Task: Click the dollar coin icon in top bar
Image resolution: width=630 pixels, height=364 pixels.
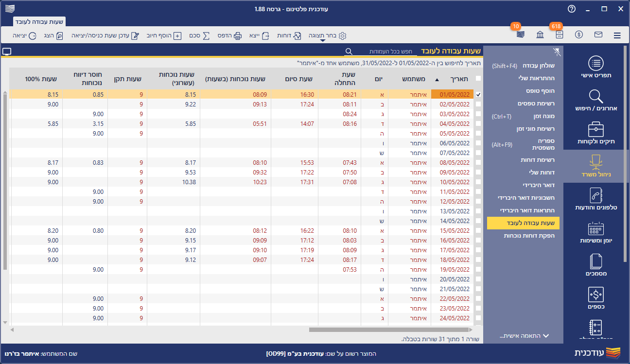Action: 579,35
